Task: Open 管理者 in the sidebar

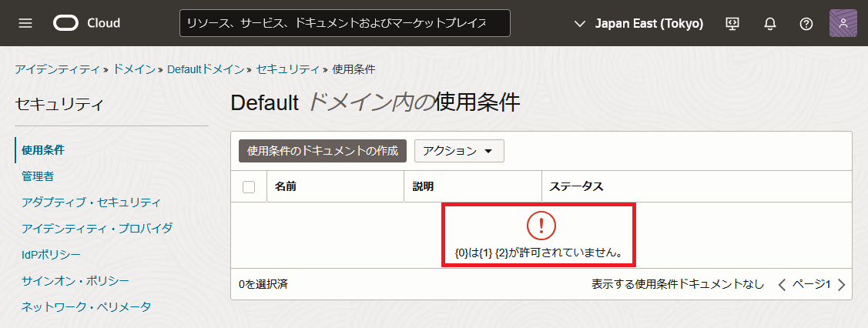Action: pyautogui.click(x=38, y=176)
